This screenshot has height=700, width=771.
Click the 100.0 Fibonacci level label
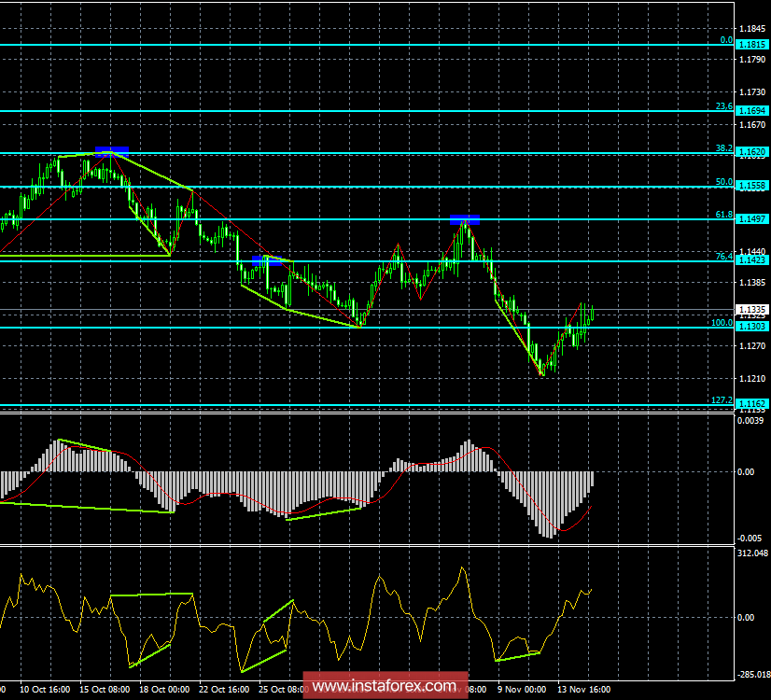(x=722, y=323)
